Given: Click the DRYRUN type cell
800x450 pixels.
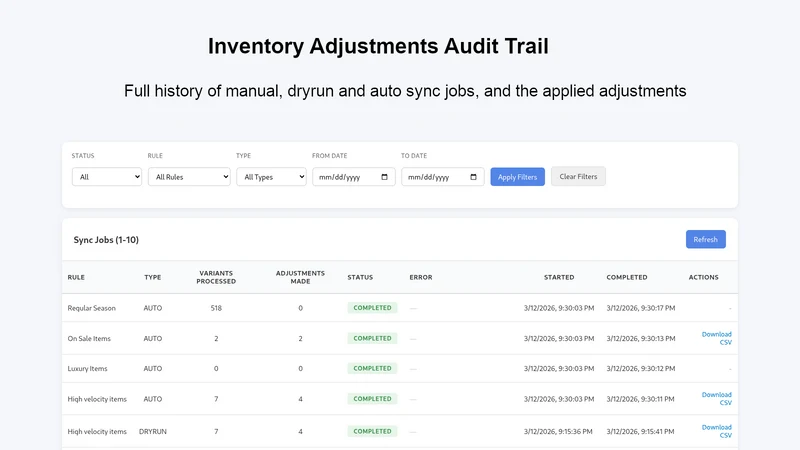Looking at the screenshot, I should (153, 432).
